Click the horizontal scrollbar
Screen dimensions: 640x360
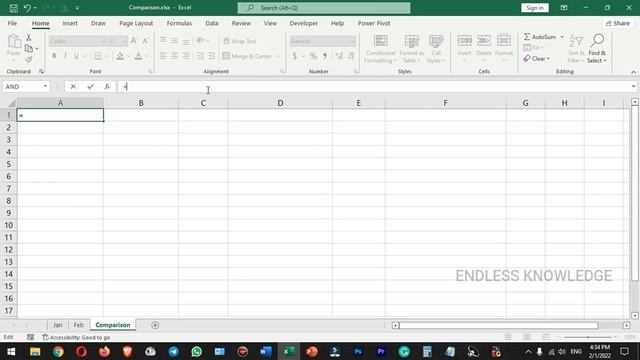tap(498, 325)
